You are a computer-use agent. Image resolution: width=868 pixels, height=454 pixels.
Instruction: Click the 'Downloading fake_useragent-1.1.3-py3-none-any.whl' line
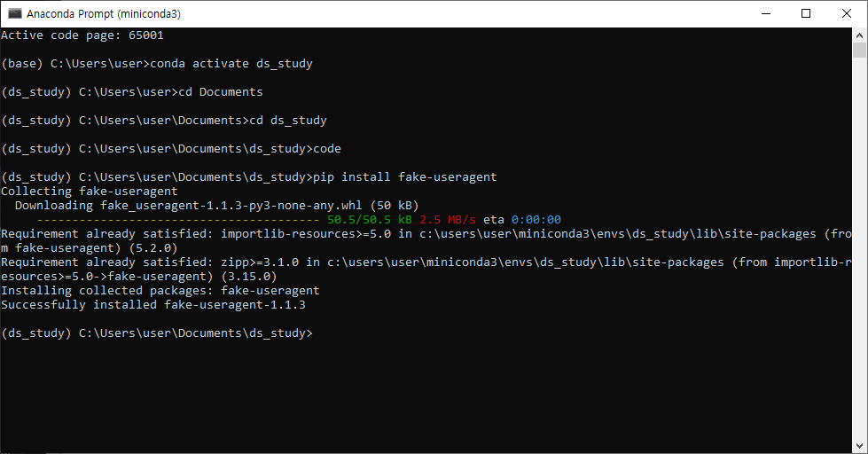[217, 206]
